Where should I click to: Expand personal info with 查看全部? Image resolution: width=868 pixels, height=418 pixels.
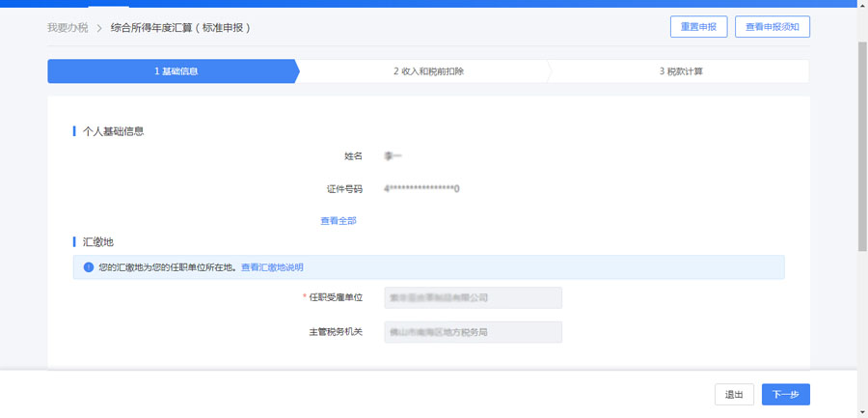point(339,221)
